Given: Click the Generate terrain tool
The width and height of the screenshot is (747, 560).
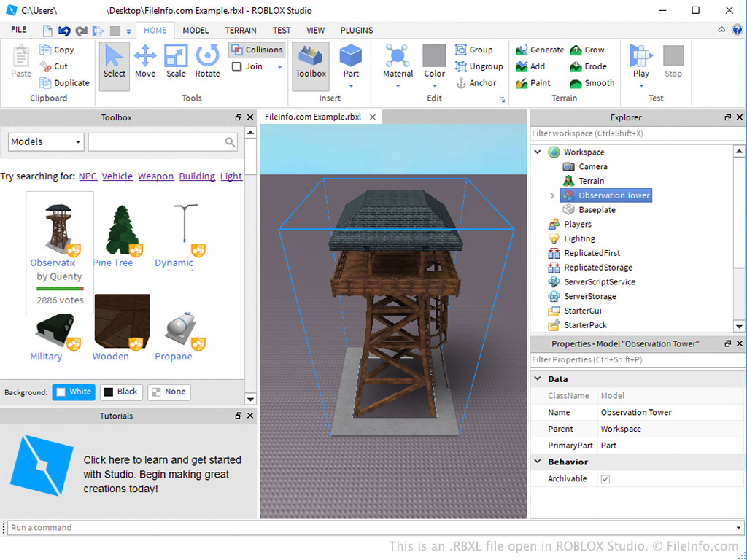Looking at the screenshot, I should pyautogui.click(x=540, y=50).
